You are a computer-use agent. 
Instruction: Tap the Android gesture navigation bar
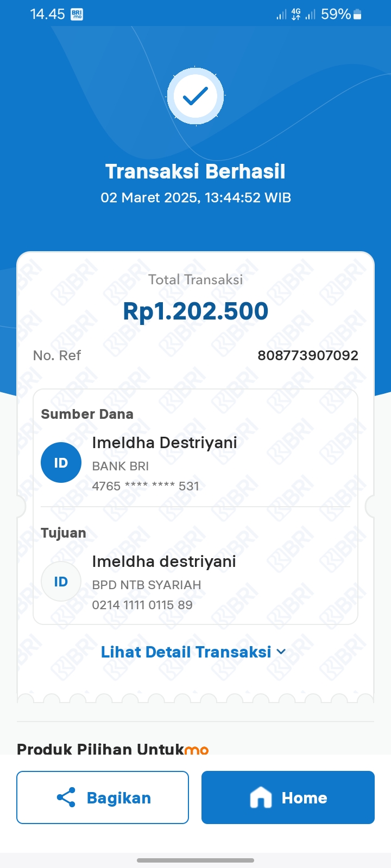click(x=195, y=860)
